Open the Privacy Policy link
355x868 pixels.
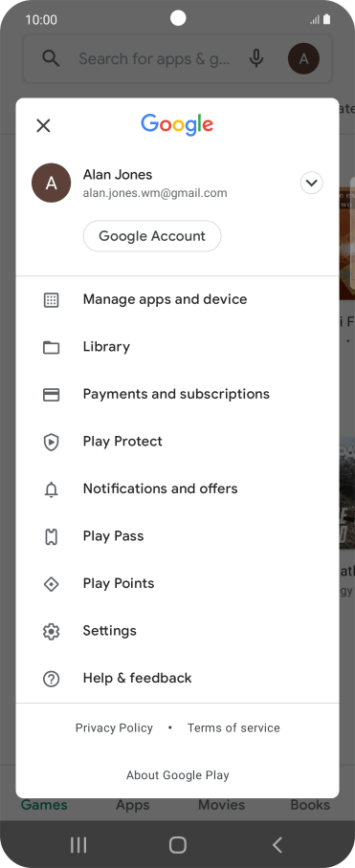114,727
